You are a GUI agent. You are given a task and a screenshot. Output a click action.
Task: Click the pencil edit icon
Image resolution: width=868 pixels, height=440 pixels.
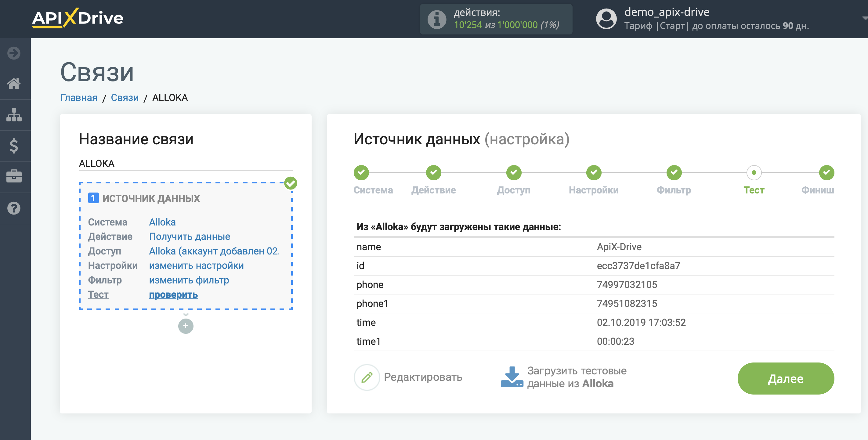[367, 377]
